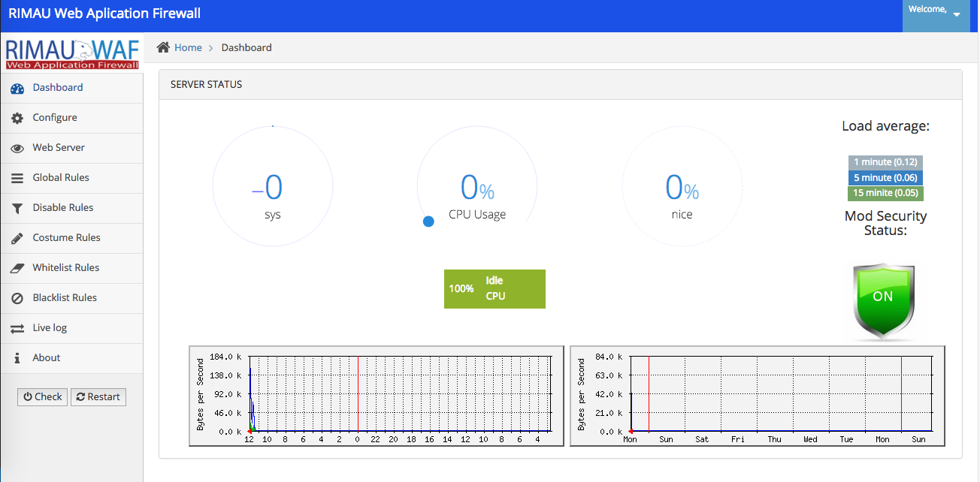Click the Costume Rules pencil icon
980x482 pixels.
17,239
